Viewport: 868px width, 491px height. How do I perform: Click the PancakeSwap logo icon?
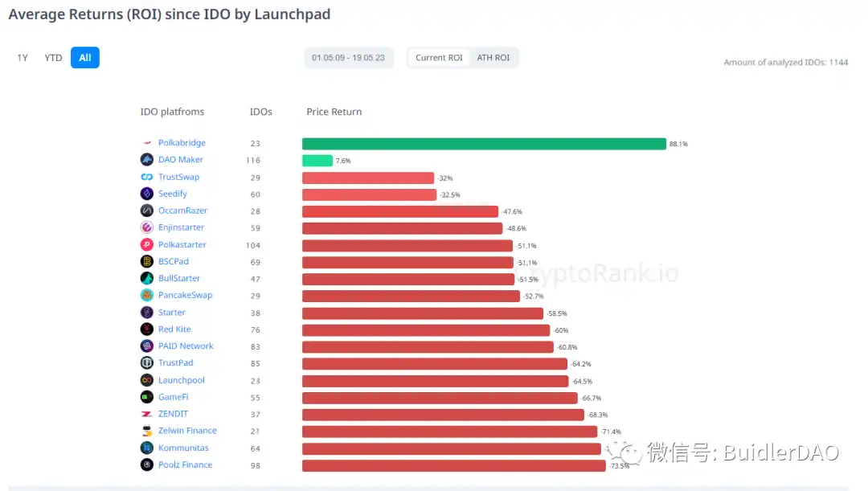tap(147, 295)
